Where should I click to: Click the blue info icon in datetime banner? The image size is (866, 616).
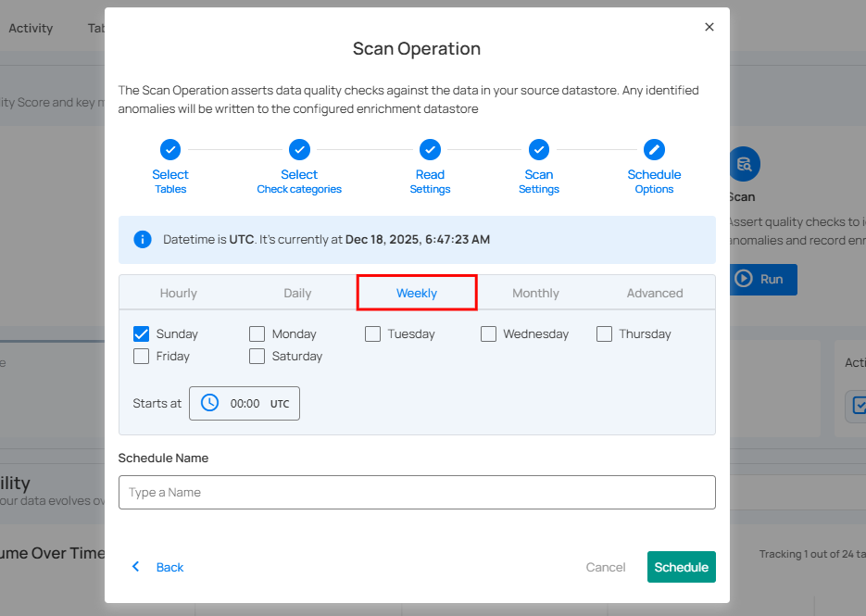tap(143, 240)
